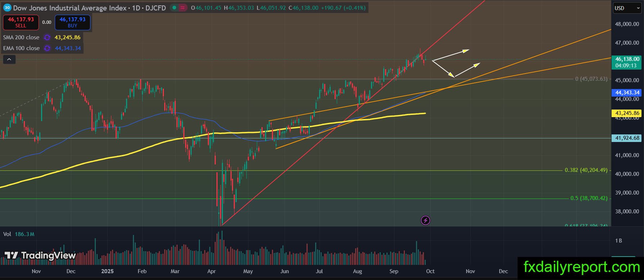Click the low value L46,051.92
This screenshot has height=280, width=644.
tap(271, 8)
